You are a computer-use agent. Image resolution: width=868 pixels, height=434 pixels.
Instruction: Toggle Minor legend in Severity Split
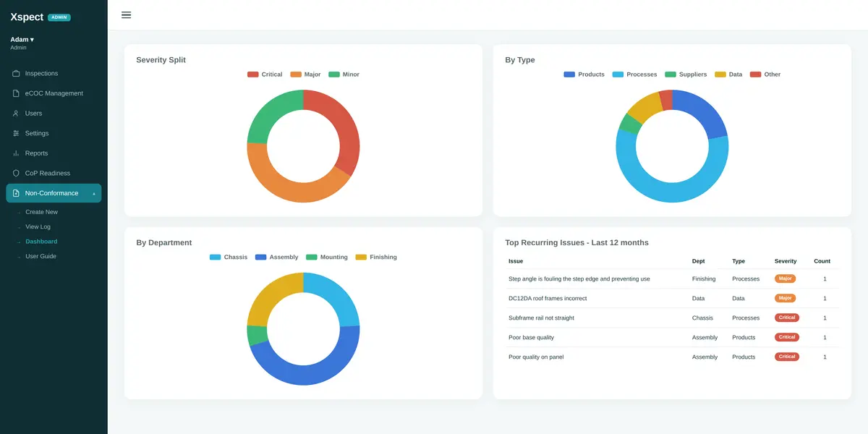(x=344, y=75)
